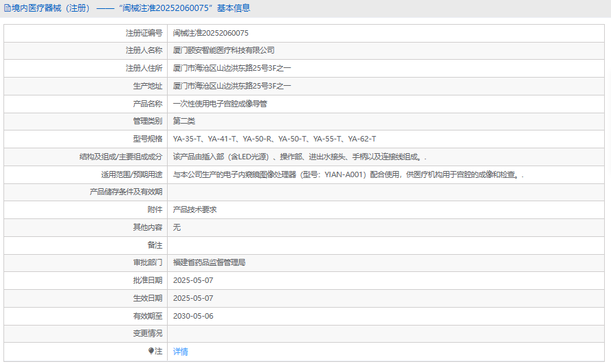Viewport: 611px width, 364px height.
Task: Click the 结构及组成/主要组成成分 label
Action: tap(121, 157)
